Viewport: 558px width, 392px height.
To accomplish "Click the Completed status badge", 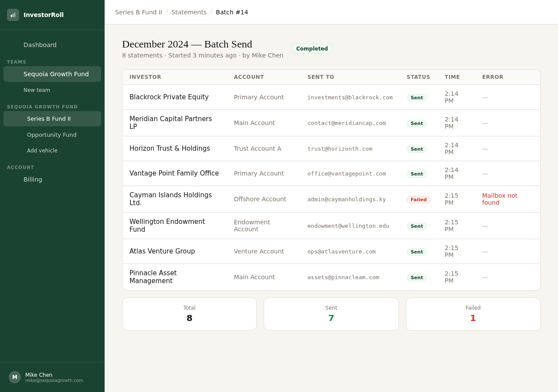I will 312,48.
